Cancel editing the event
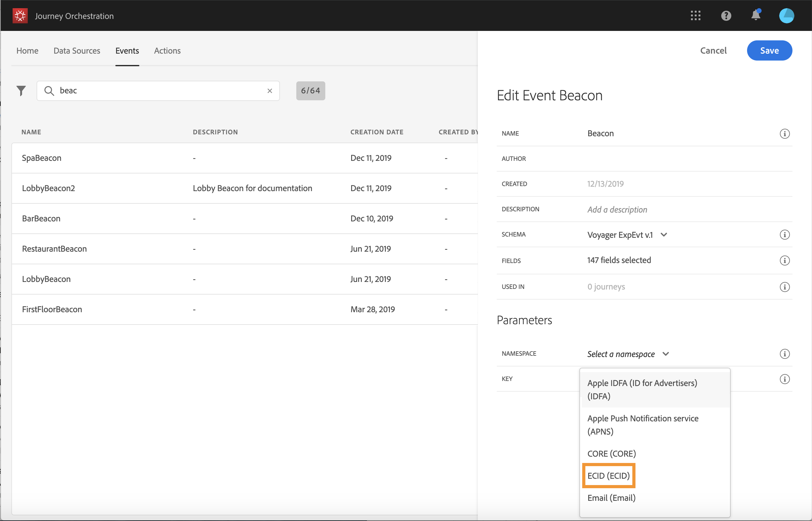Viewport: 812px width, 521px height. pos(713,51)
